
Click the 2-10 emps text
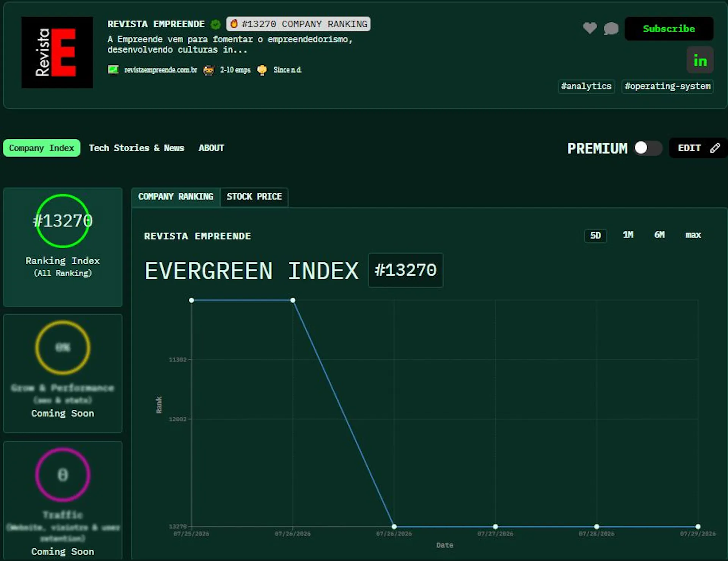point(235,70)
